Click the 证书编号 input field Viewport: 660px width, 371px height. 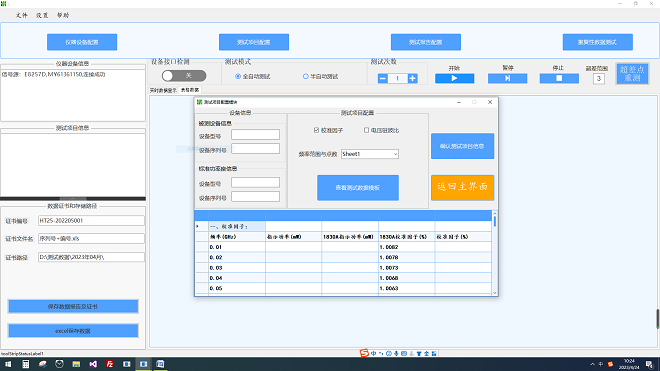click(x=91, y=221)
